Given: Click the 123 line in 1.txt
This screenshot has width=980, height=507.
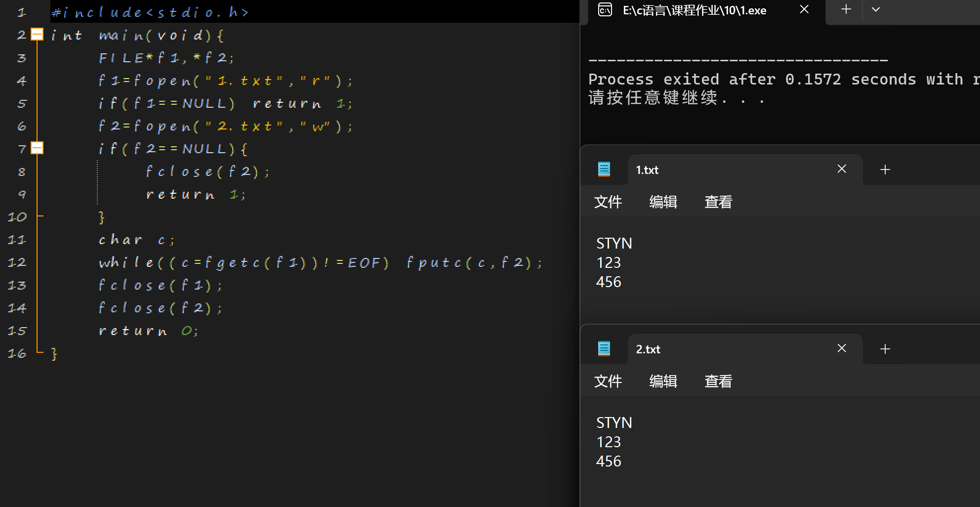Looking at the screenshot, I should tap(609, 262).
